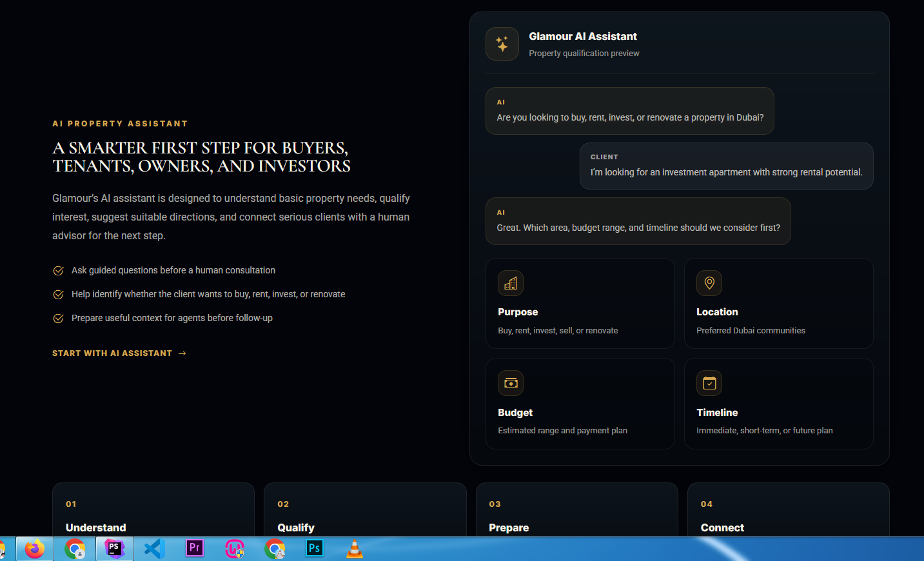
Task: Click the 01 Understand step card
Action: (153, 510)
